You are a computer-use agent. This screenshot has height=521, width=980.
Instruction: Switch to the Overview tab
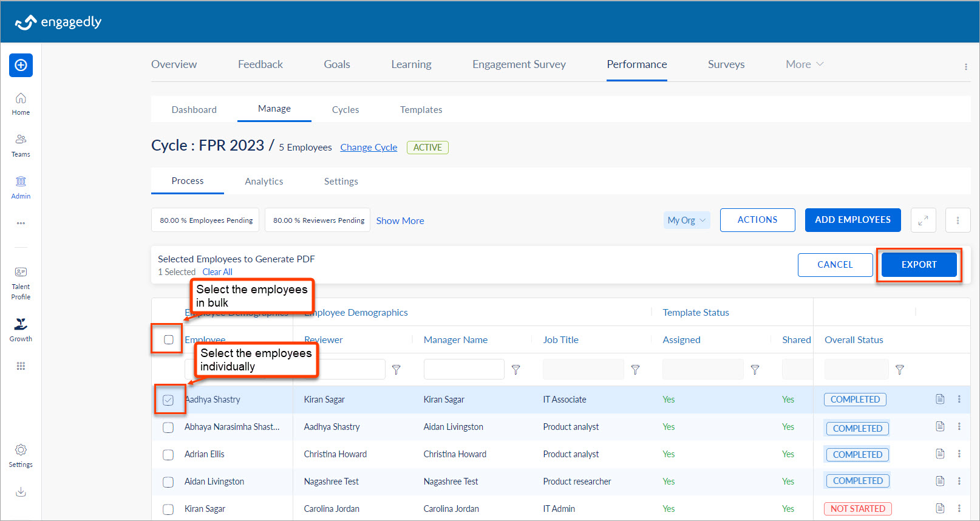click(x=174, y=64)
